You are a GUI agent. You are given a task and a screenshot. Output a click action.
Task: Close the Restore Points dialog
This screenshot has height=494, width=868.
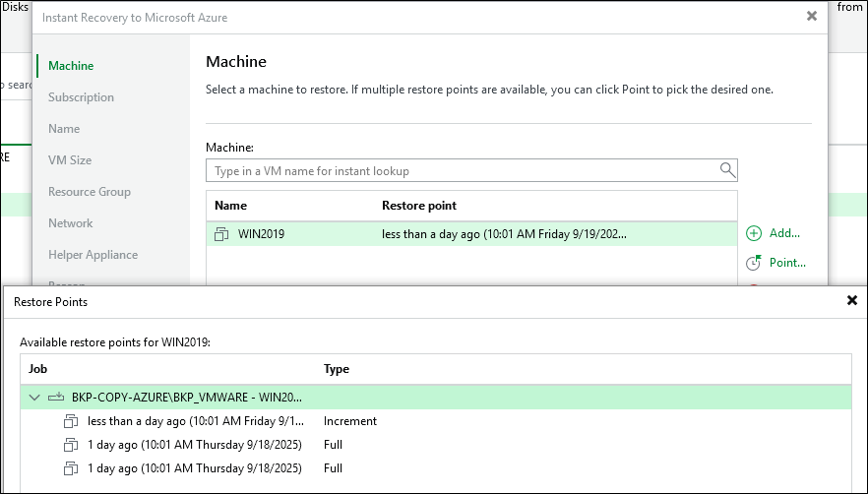coord(852,301)
